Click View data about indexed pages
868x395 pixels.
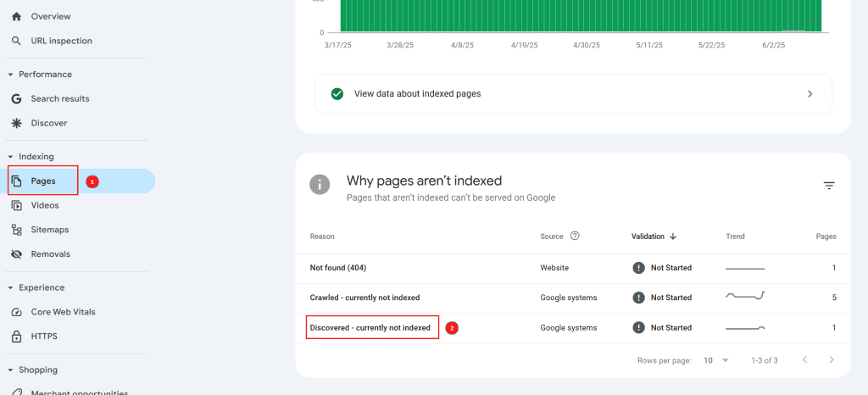pos(573,94)
